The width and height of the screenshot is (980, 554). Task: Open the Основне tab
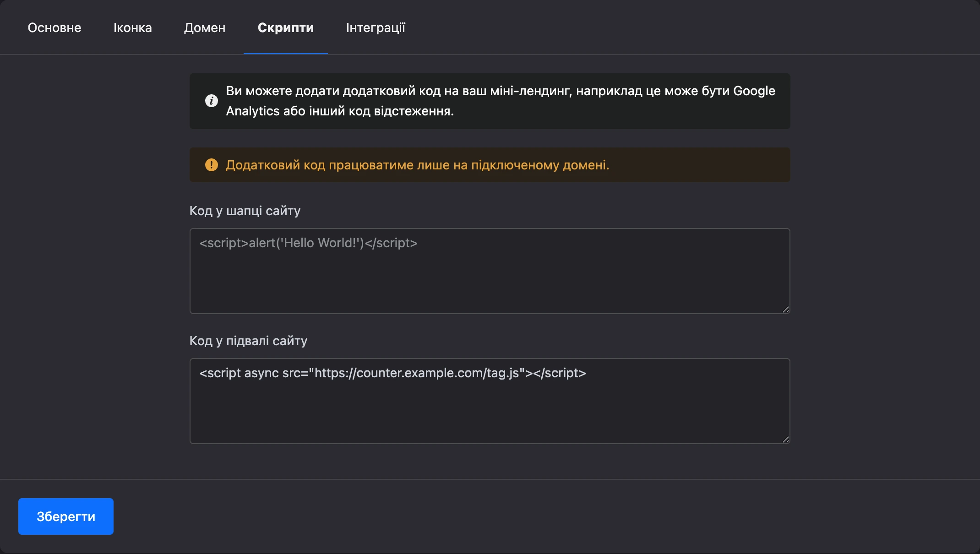tap(54, 27)
